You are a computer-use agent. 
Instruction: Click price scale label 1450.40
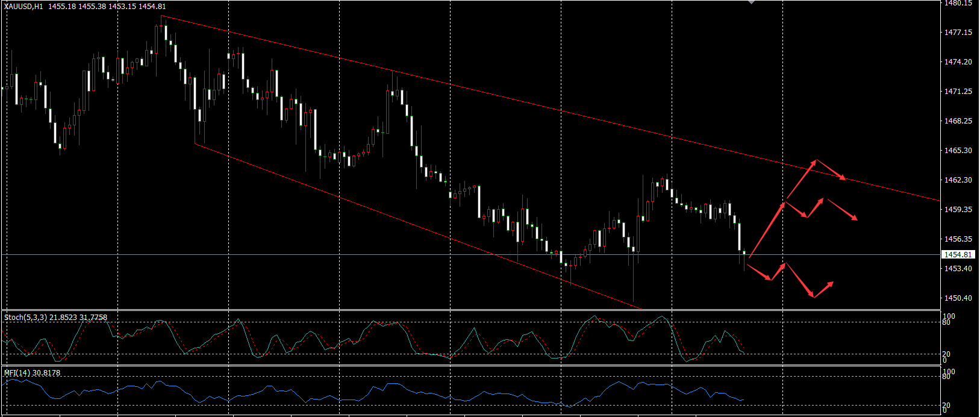tap(958, 298)
